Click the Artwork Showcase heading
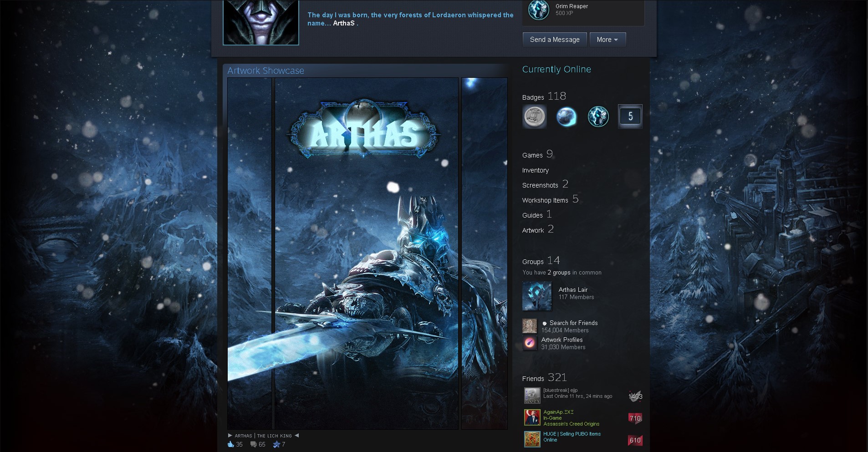Image resolution: width=868 pixels, height=452 pixels. tap(266, 71)
